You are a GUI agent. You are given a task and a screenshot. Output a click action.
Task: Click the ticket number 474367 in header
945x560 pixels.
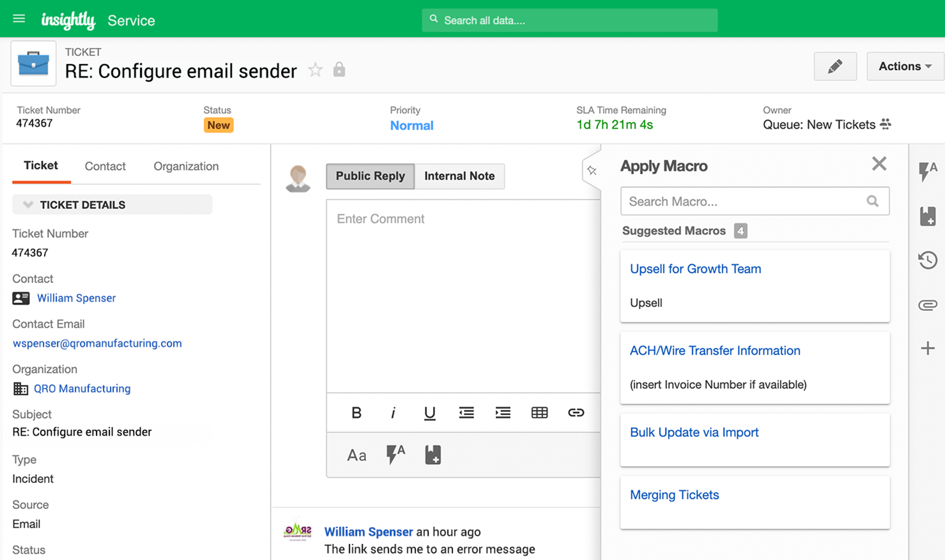34,123
